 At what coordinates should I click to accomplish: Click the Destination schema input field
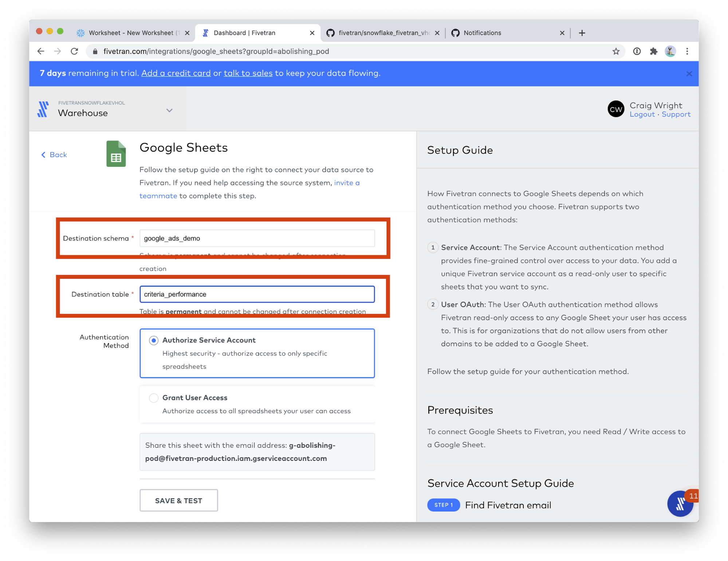(x=257, y=238)
